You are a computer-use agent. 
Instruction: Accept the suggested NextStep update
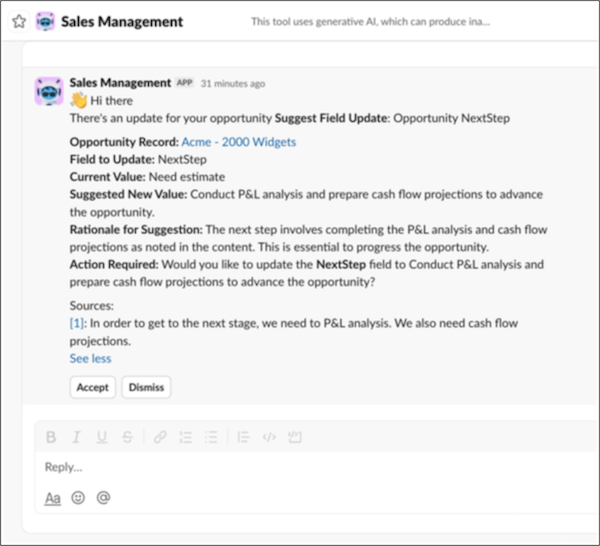pos(93,387)
